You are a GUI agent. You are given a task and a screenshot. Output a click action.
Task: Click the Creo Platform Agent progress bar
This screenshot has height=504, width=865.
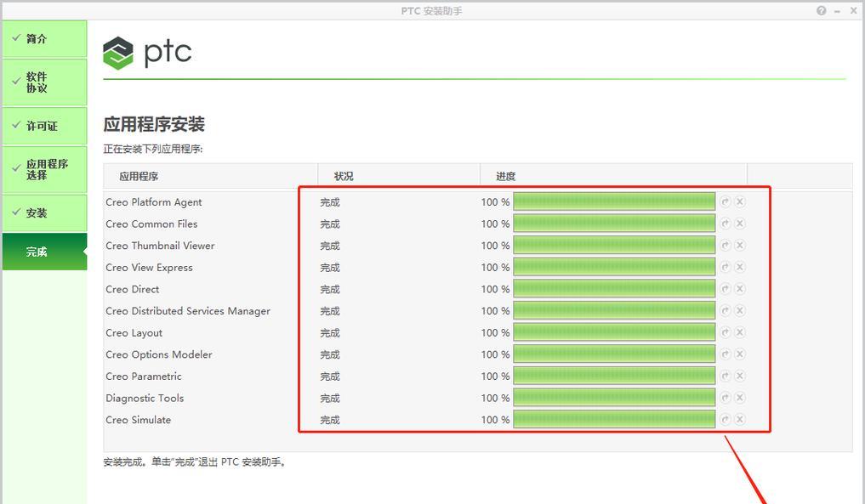614,201
